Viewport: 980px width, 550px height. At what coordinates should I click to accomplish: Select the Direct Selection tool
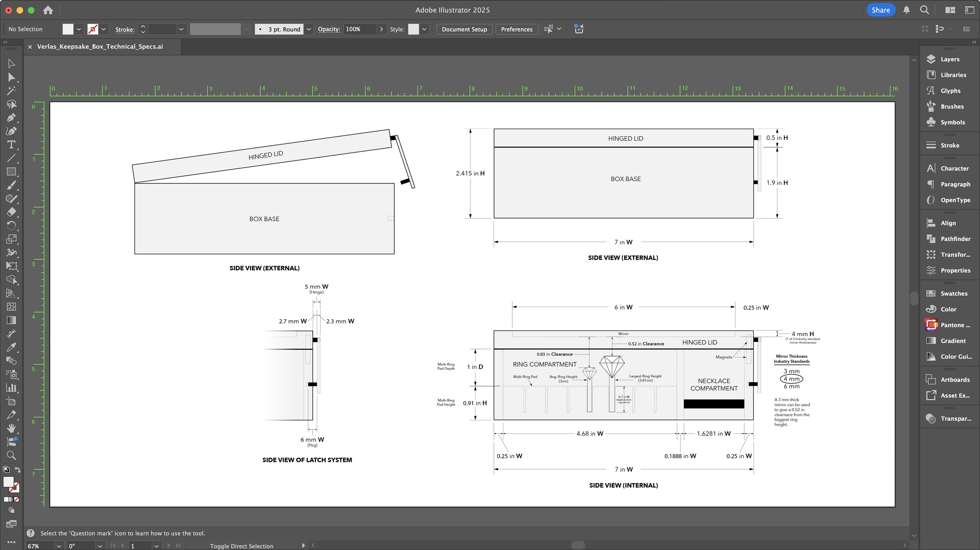coord(11,77)
